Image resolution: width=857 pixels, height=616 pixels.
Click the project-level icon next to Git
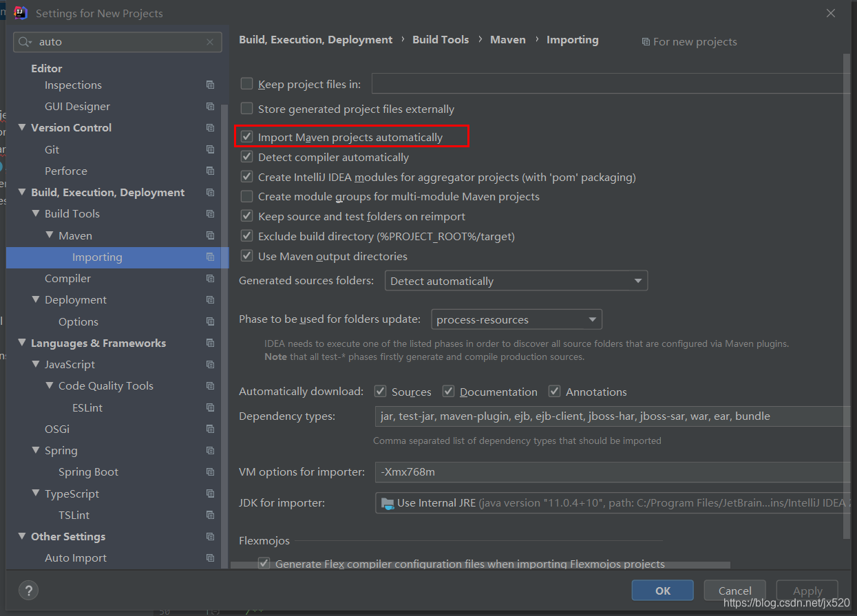pos(210,150)
